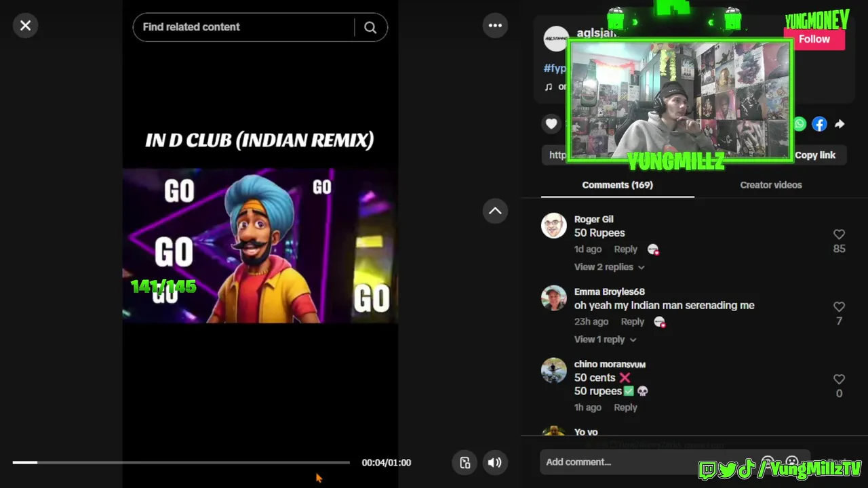Click the '1h ago' timestamp

(588, 407)
